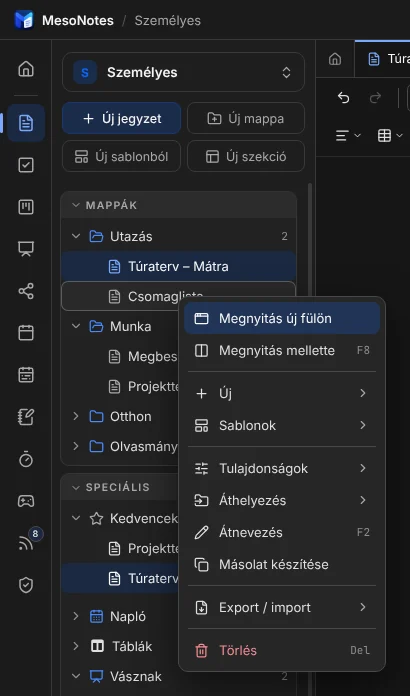Expand the Otthon folder chevron
This screenshot has width=410, height=696.
pos(76,416)
